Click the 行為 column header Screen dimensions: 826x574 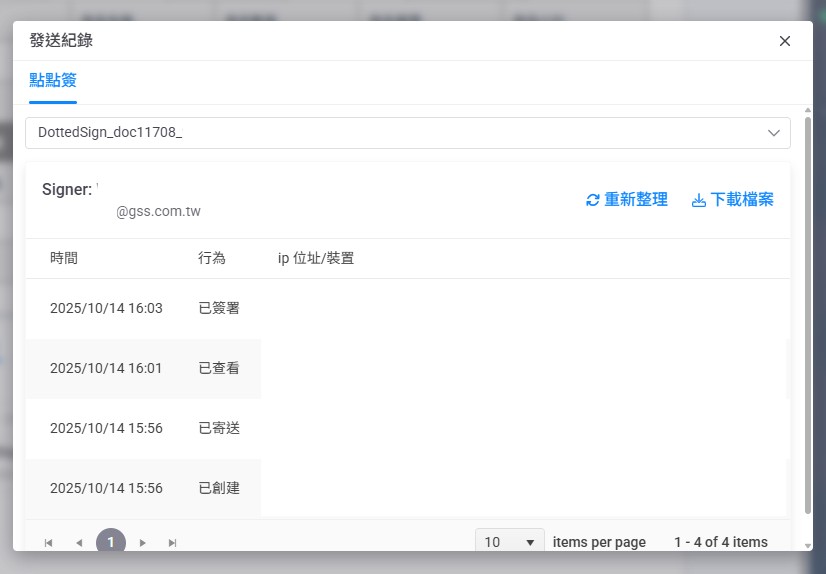click(212, 258)
